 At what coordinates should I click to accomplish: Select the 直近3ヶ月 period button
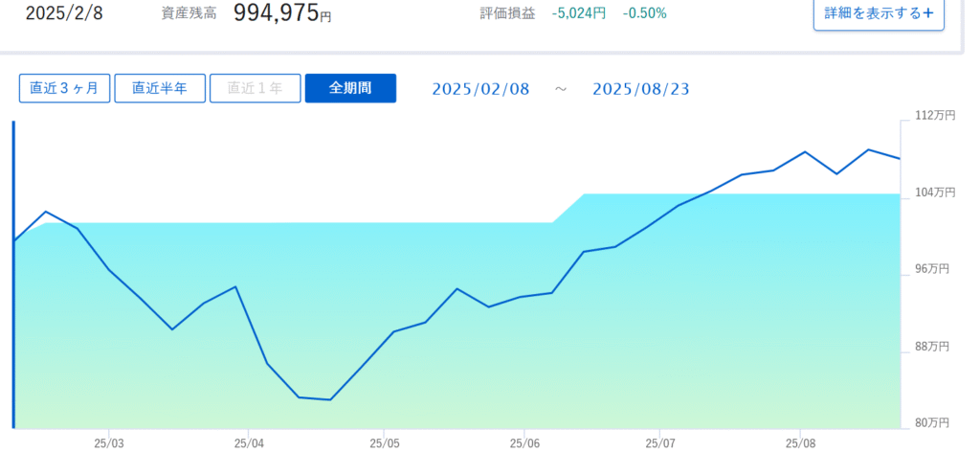click(64, 88)
